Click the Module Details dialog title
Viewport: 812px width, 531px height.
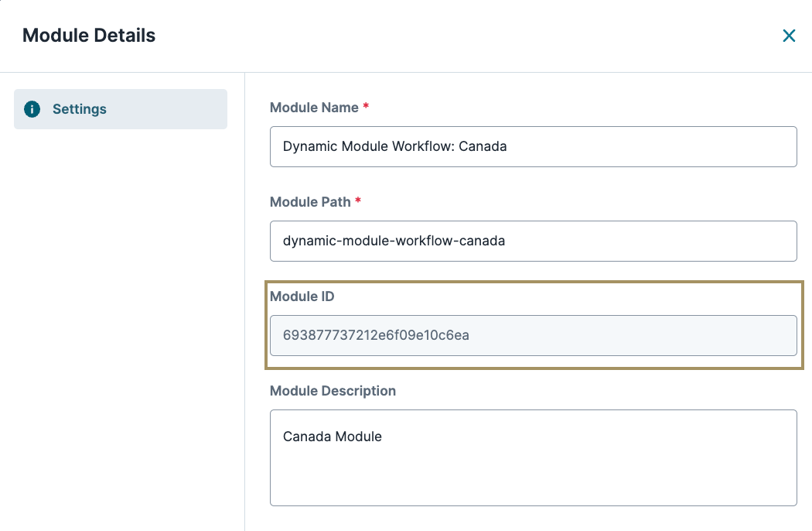pos(88,35)
